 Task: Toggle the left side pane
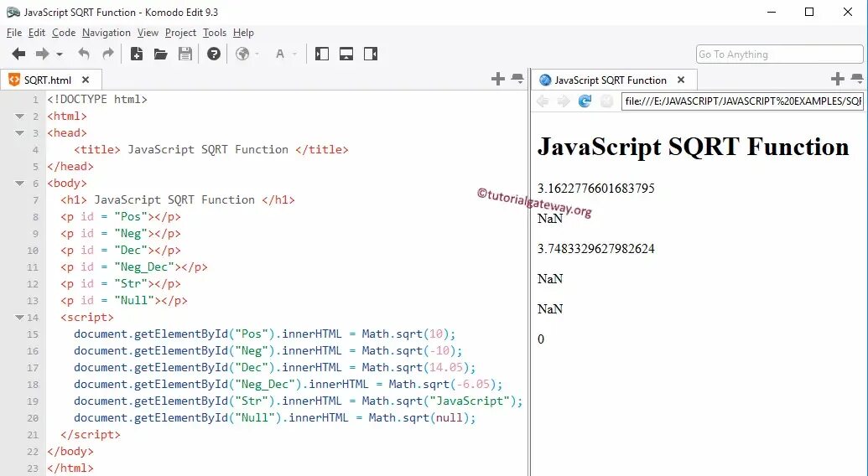[322, 54]
